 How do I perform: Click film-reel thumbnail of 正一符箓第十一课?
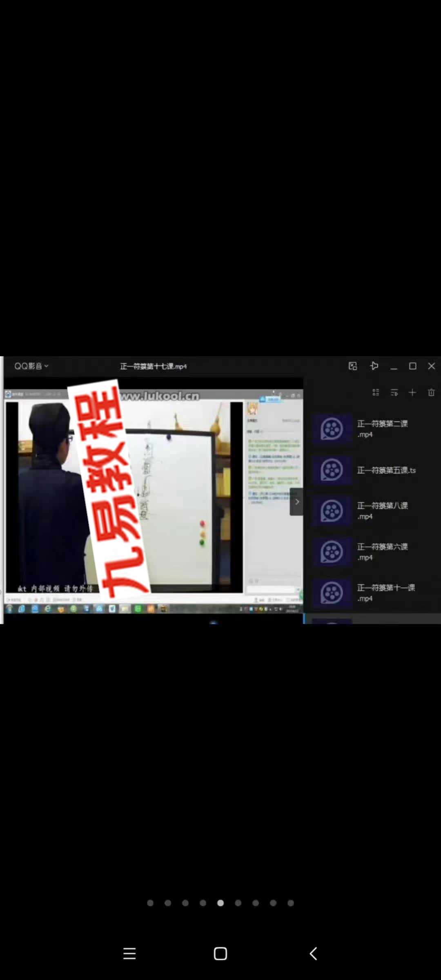click(332, 592)
